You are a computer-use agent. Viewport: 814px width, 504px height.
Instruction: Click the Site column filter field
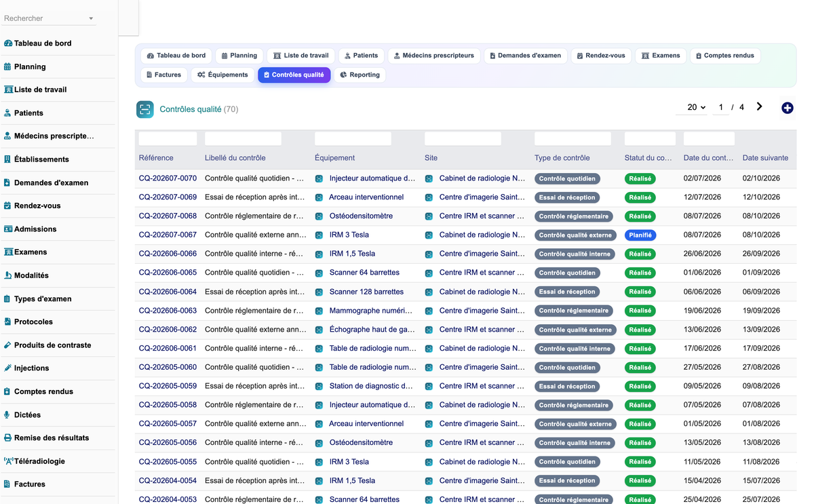(x=463, y=138)
